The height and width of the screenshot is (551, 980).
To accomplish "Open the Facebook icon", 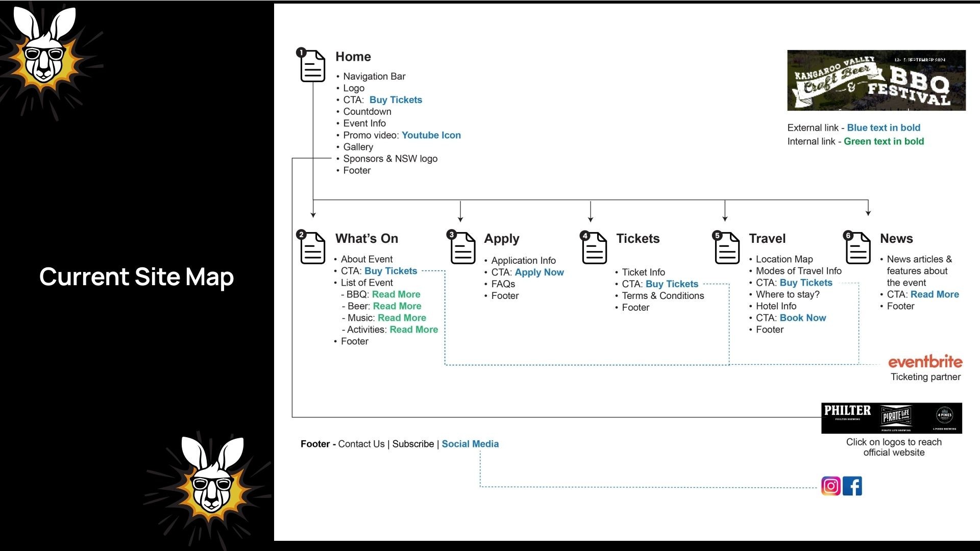I will click(x=852, y=486).
